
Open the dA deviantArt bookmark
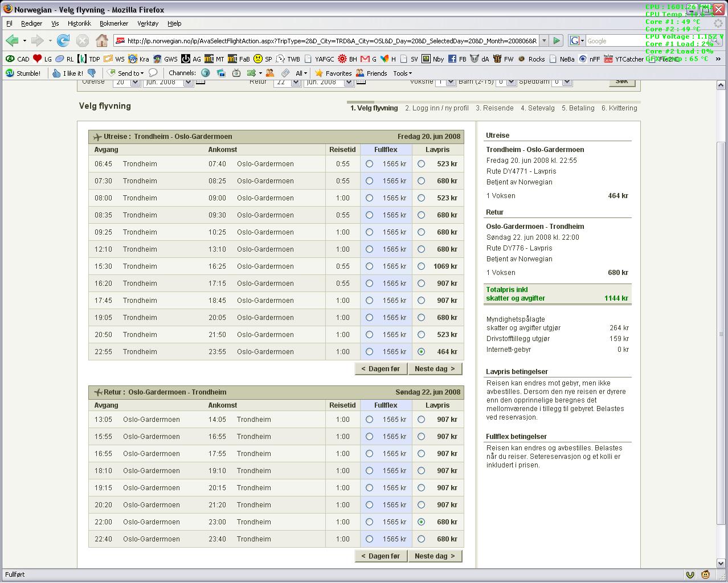pos(480,59)
